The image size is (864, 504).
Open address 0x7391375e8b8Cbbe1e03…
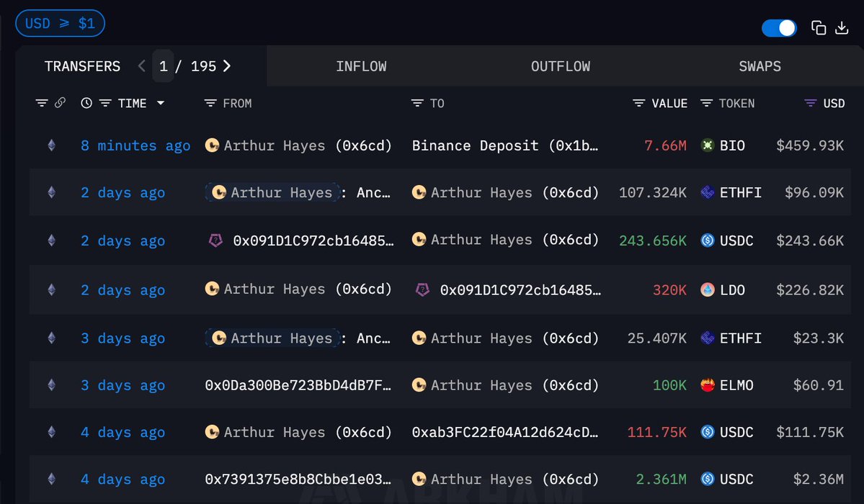(298, 480)
